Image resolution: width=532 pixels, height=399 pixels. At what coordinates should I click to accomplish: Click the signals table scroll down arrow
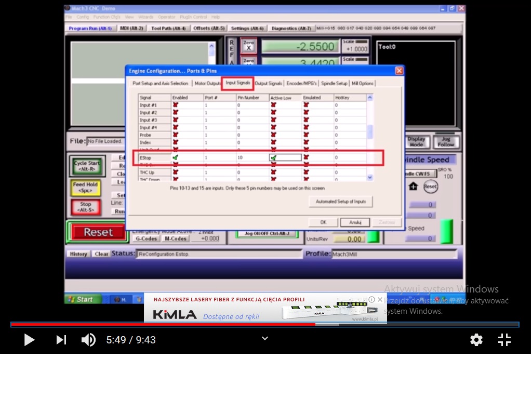(370, 177)
